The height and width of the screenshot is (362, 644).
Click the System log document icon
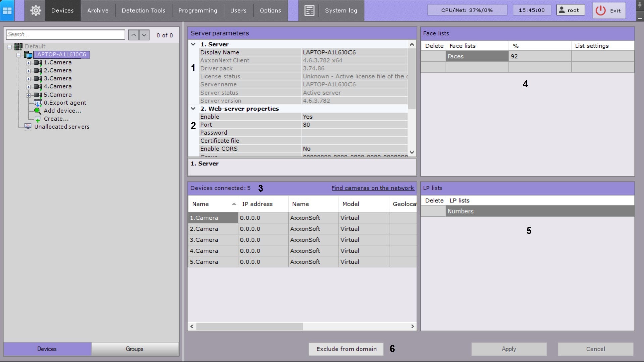tap(309, 11)
